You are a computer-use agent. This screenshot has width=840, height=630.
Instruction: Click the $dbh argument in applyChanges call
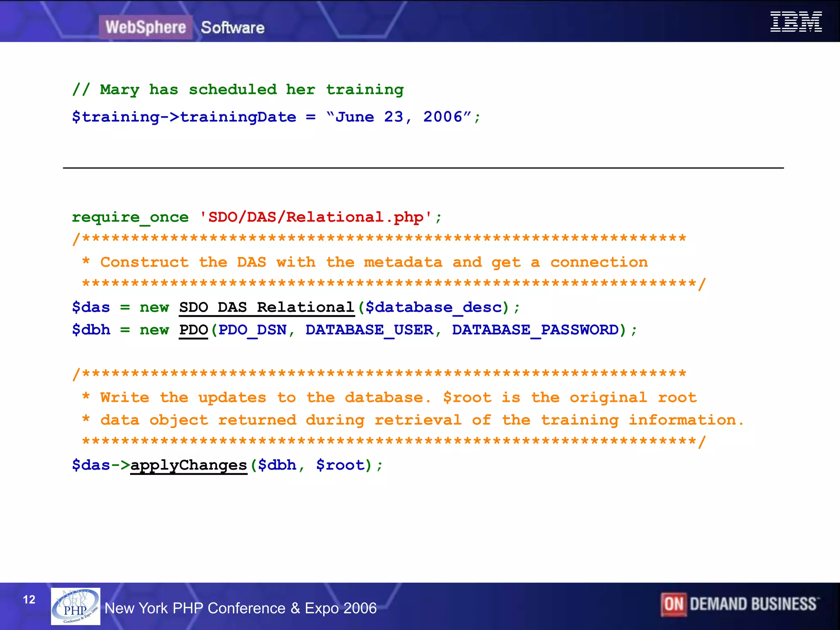(x=277, y=465)
